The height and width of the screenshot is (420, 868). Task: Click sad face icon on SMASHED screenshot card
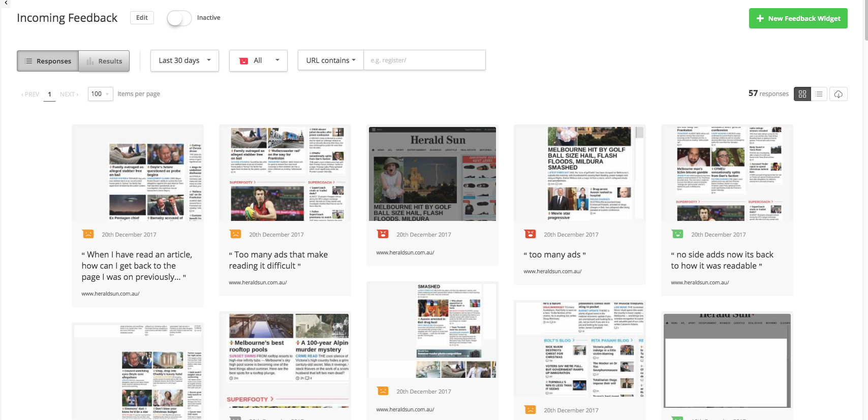(x=383, y=391)
